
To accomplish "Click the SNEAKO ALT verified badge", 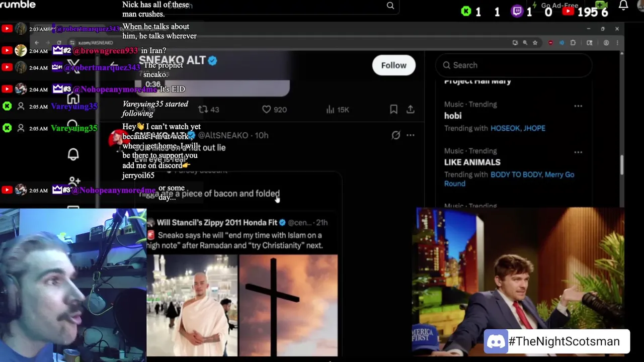I will point(212,60).
